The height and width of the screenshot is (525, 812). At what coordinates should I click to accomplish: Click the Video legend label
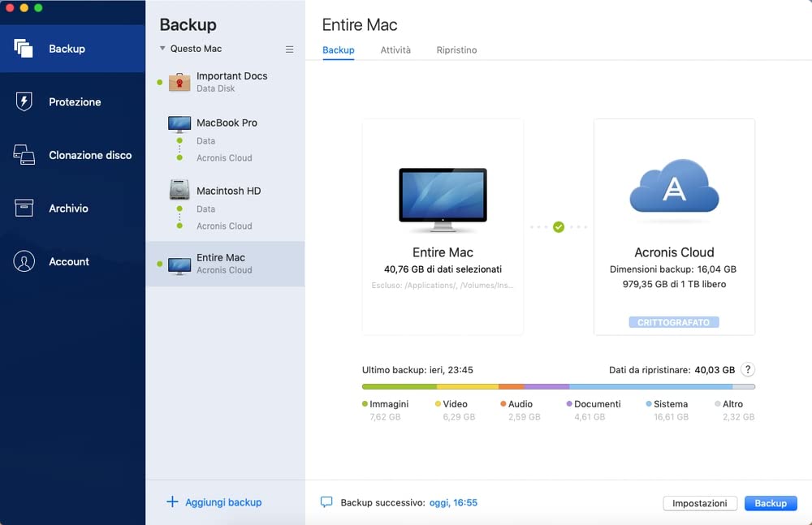[455, 404]
